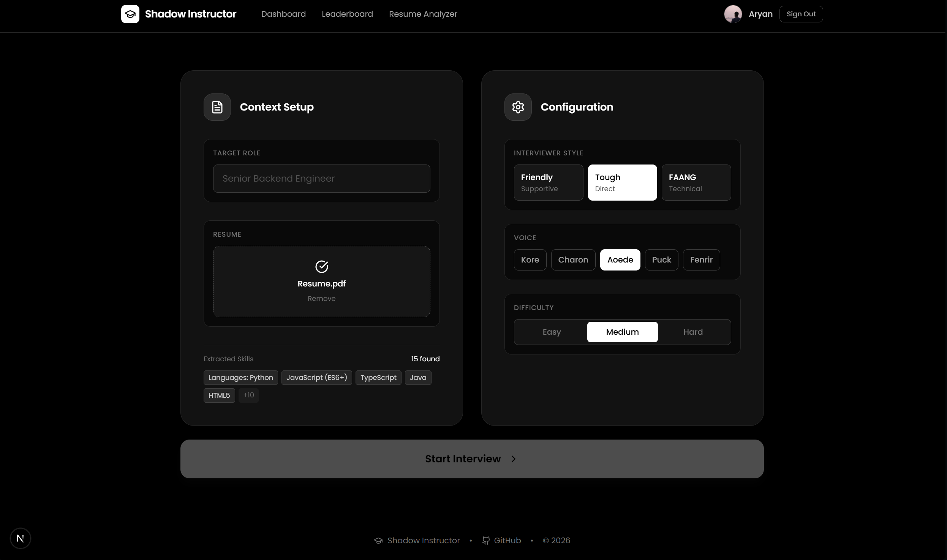Choose the FAANG Technical interviewer style
The height and width of the screenshot is (560, 947).
click(696, 182)
